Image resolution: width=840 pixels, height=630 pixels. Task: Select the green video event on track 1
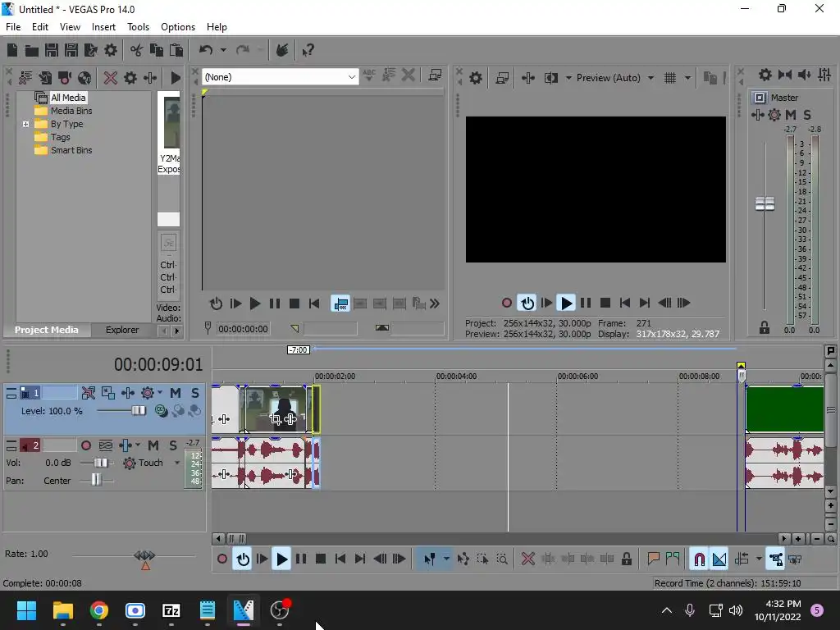(x=785, y=410)
